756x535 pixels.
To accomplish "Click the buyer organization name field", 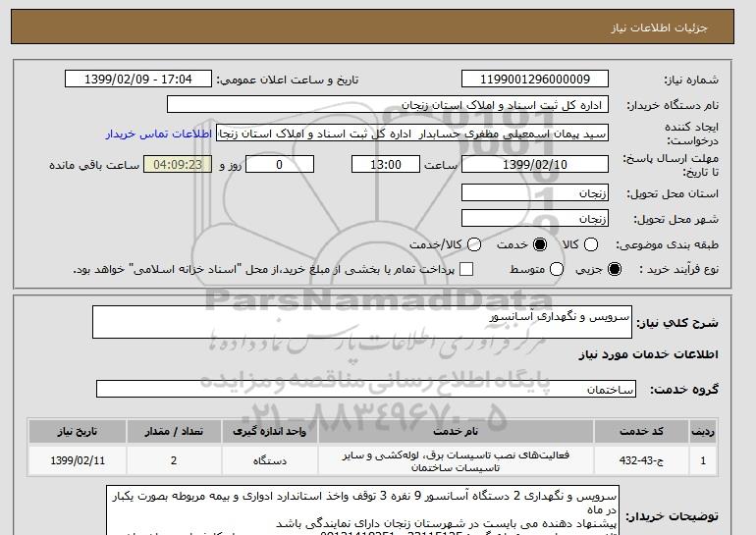I will pos(388,105).
